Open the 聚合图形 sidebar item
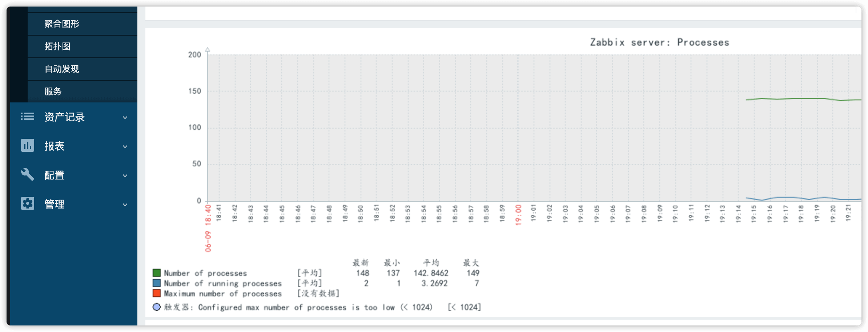The height and width of the screenshot is (332, 868). pyautogui.click(x=83, y=24)
